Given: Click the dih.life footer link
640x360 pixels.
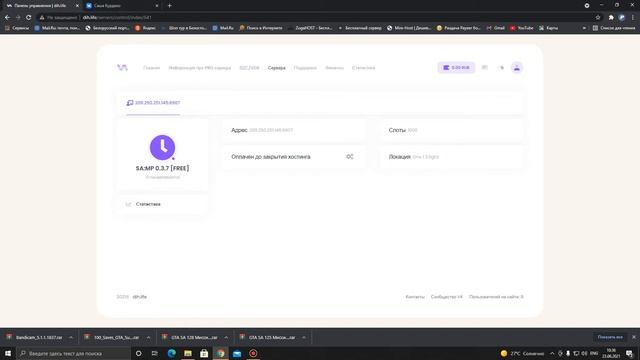Looking at the screenshot, I should 140,297.
